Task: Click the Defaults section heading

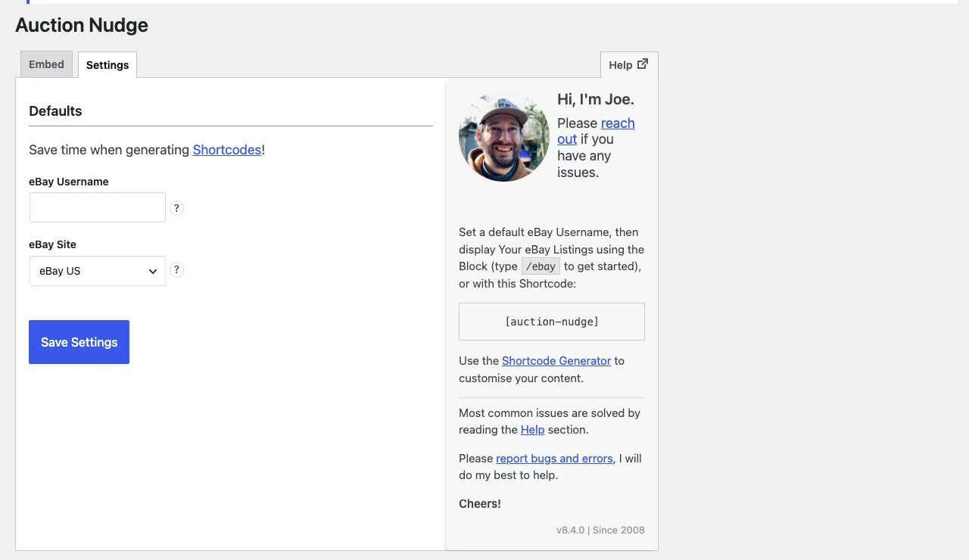Action: [55, 111]
